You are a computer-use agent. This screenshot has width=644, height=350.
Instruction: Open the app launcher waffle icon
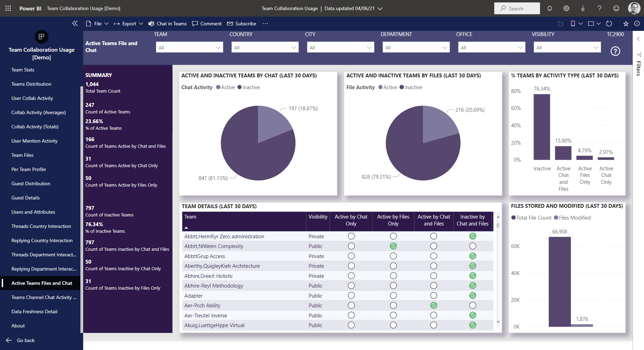coord(8,8)
